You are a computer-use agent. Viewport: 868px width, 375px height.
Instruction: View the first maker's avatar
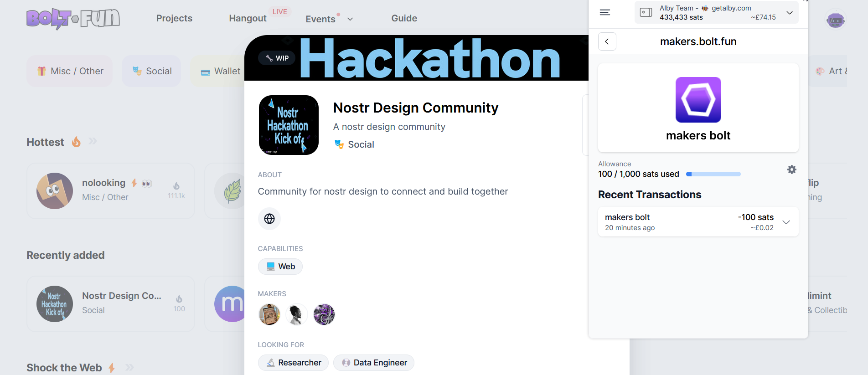(269, 314)
